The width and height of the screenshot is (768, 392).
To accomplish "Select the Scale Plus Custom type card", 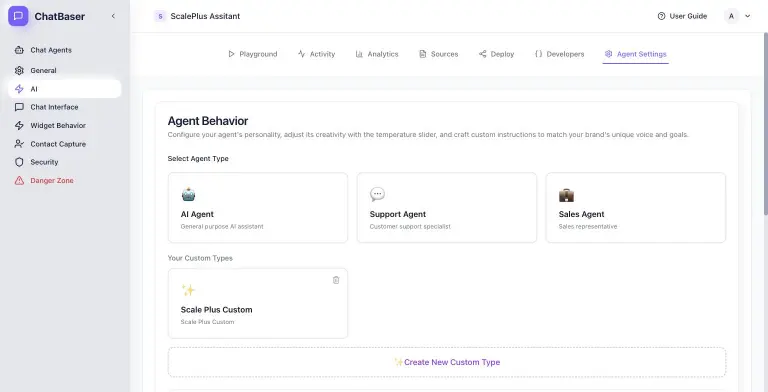I will coord(258,303).
